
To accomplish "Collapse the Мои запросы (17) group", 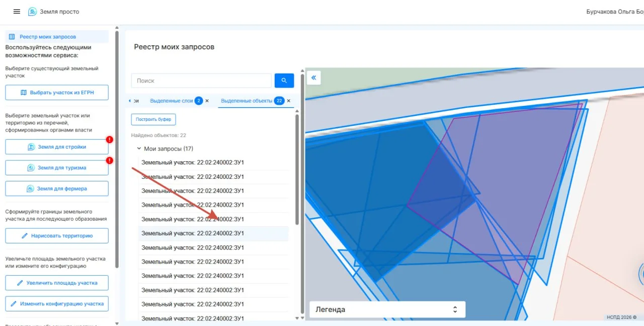I will (139, 149).
